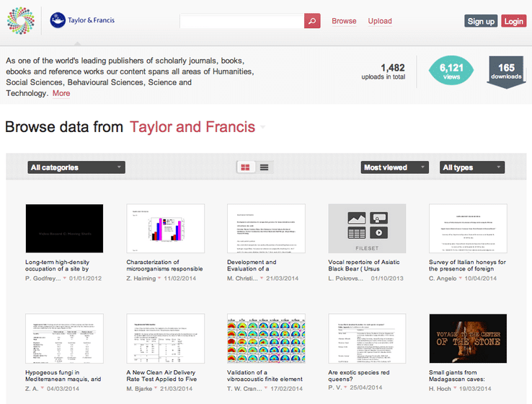Viewport: 532px width, 404px height.
Task: Click the date 01/01/2012
Action: [86, 278]
